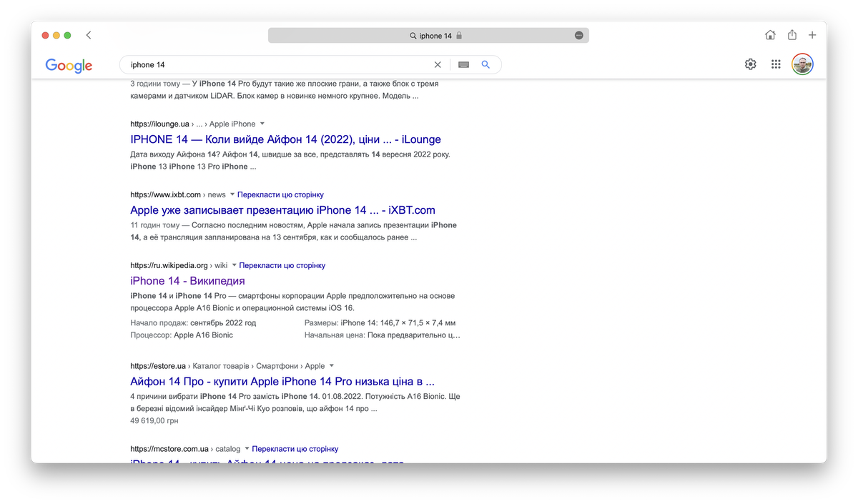
Task: Clear the search query with X icon
Action: [x=438, y=64]
